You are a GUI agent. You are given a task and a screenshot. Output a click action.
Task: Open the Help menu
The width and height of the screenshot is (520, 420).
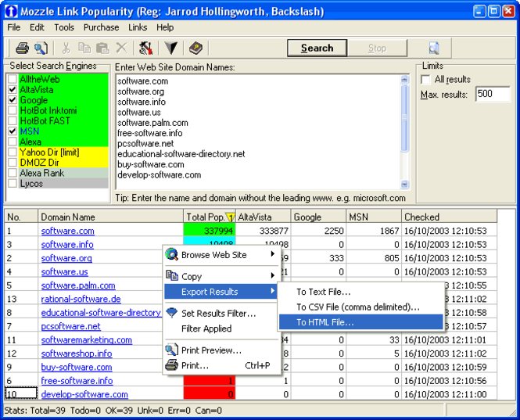[165, 27]
